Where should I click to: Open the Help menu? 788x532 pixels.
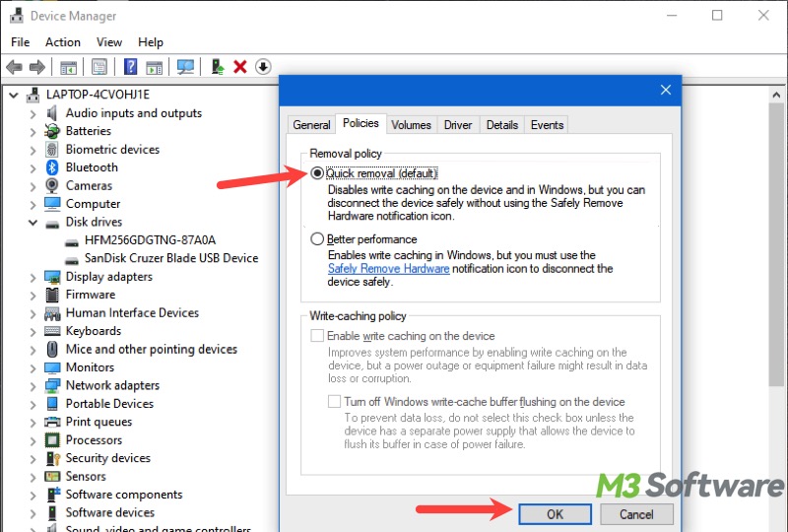pyautogui.click(x=151, y=42)
